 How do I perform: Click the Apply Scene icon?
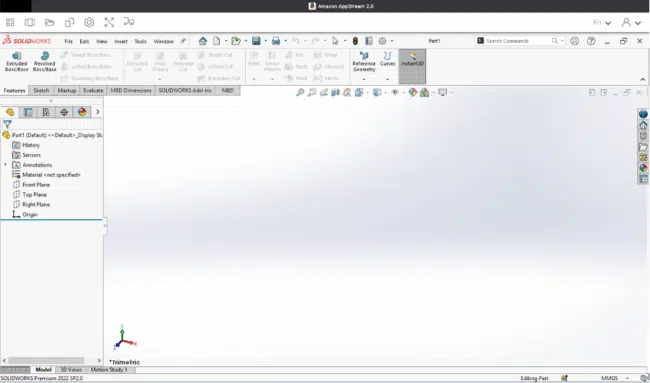424,92
